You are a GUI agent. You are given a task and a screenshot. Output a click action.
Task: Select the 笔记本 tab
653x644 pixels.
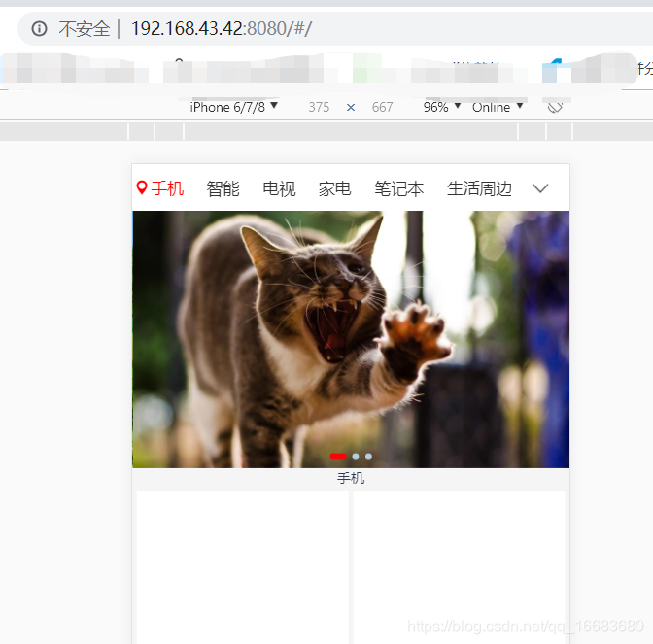pos(399,189)
